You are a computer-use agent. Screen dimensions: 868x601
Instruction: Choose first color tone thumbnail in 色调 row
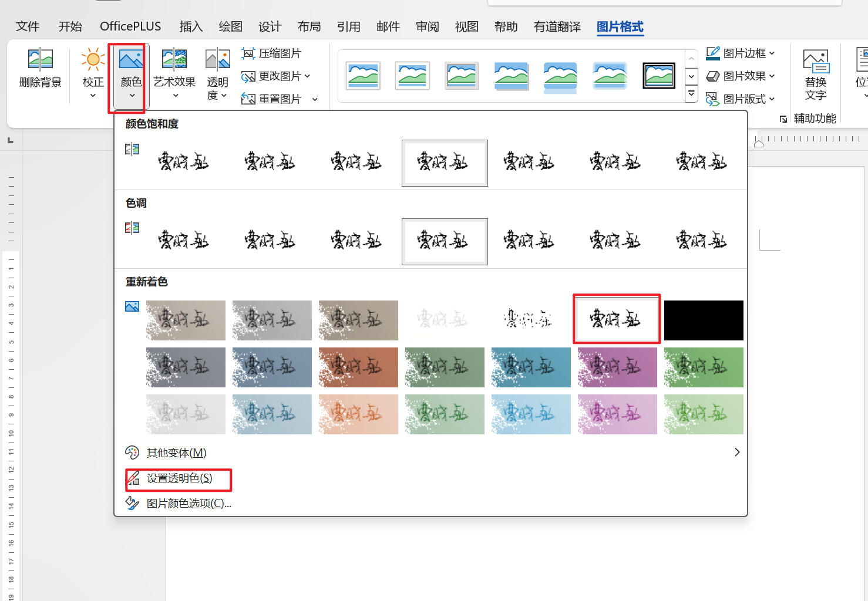click(x=183, y=241)
